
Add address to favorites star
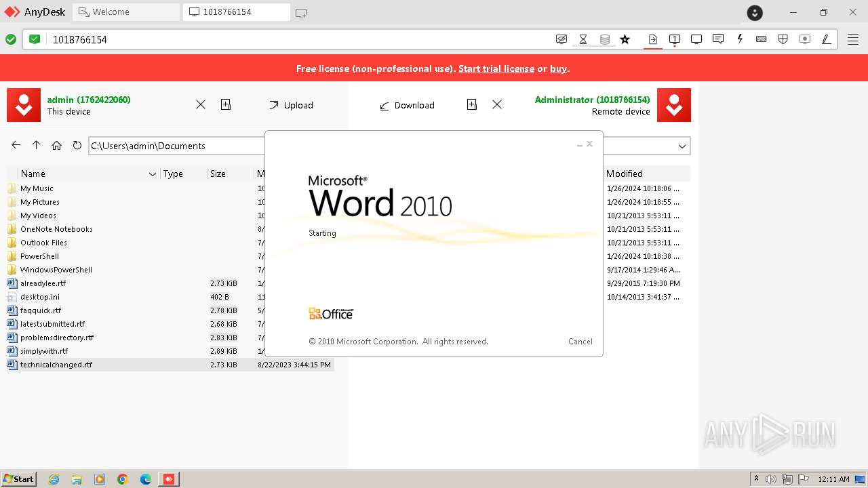(625, 39)
